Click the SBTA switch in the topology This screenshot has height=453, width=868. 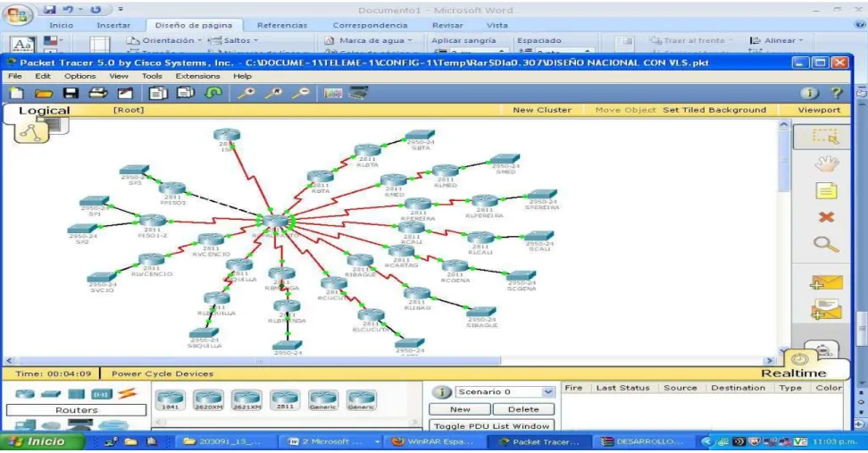click(421, 136)
